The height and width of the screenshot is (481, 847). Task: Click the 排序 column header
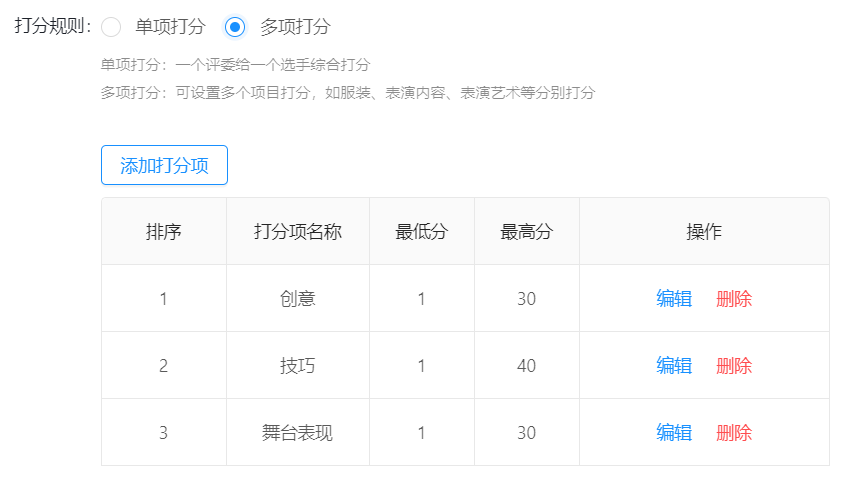pyautogui.click(x=164, y=231)
